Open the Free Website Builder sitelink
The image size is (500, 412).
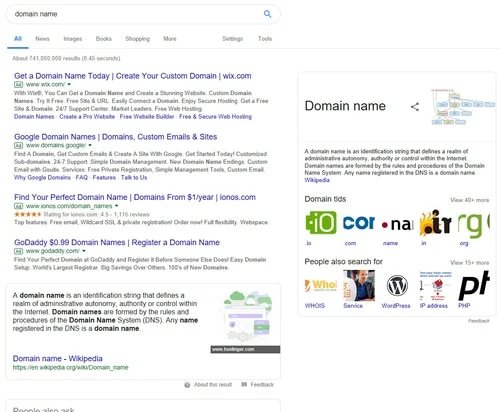[x=147, y=117]
